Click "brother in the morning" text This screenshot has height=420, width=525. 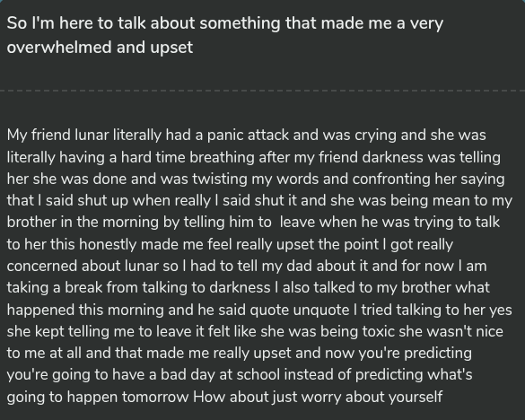tap(83, 223)
